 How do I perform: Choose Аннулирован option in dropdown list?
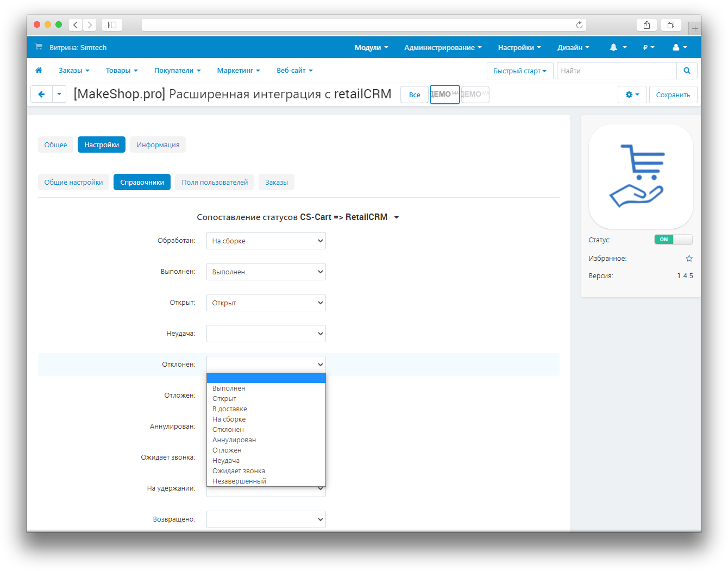click(x=234, y=440)
